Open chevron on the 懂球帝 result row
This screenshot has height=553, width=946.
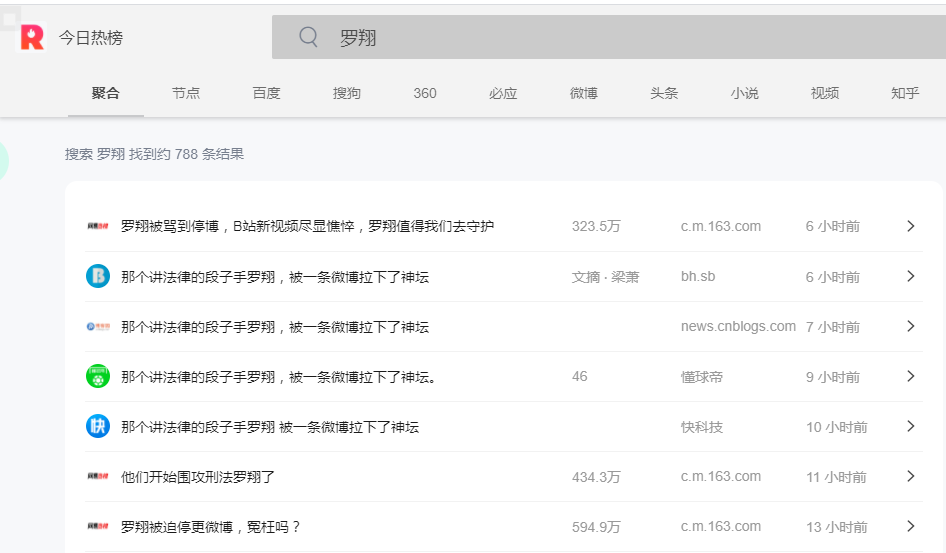pyautogui.click(x=911, y=376)
